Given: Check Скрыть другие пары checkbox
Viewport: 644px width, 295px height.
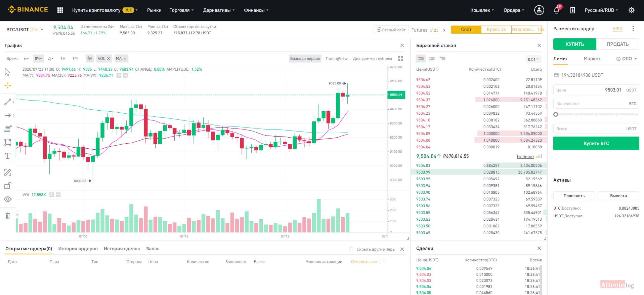Looking at the screenshot, I should [351, 249].
